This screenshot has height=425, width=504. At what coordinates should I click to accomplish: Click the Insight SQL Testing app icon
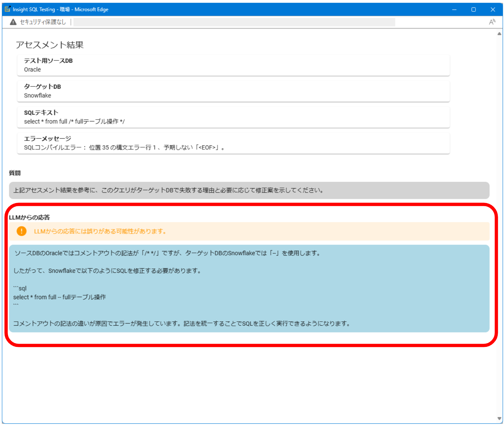click(8, 9)
